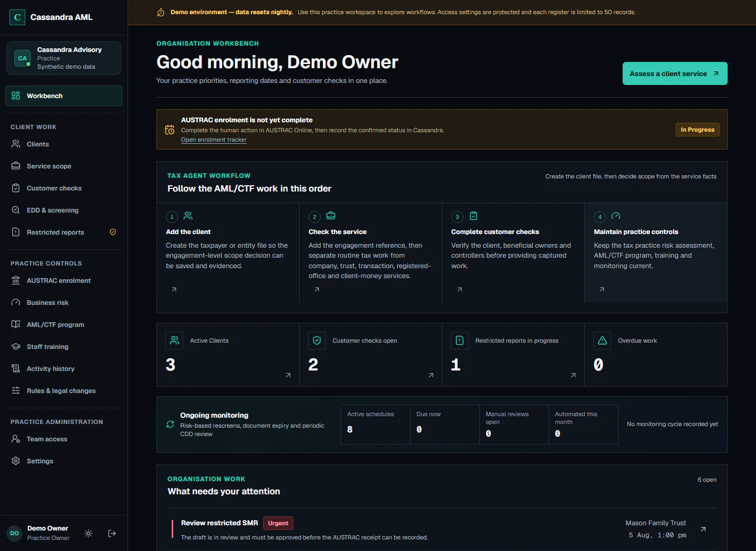Click the Due now monitoring tile
Image resolution: width=756 pixels, height=551 pixels.
coord(445,425)
